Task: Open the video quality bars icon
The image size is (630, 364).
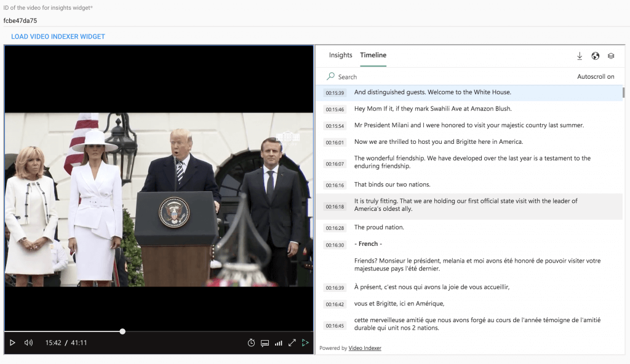Action: pyautogui.click(x=279, y=343)
